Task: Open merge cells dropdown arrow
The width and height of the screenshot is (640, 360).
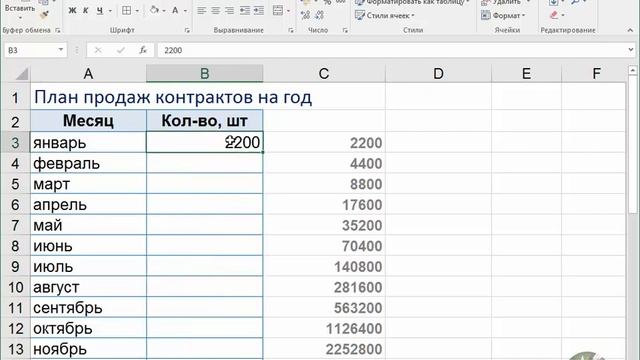Action: [288, 11]
